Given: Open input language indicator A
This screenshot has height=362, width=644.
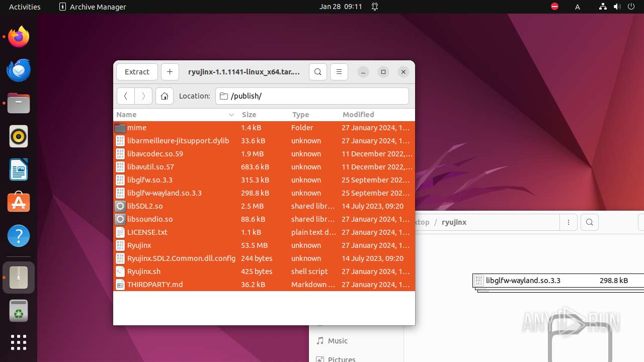Looking at the screenshot, I should point(578,7).
